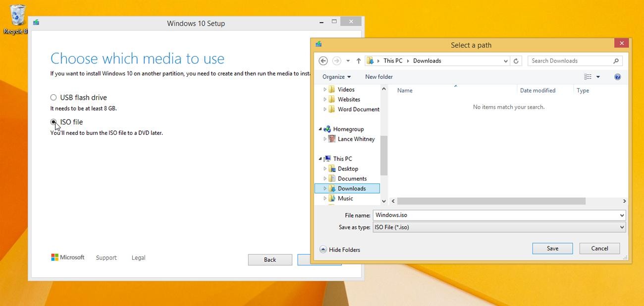Image resolution: width=644 pixels, height=306 pixels.
Task: Refresh the Downloads folder view
Action: [x=516, y=61]
